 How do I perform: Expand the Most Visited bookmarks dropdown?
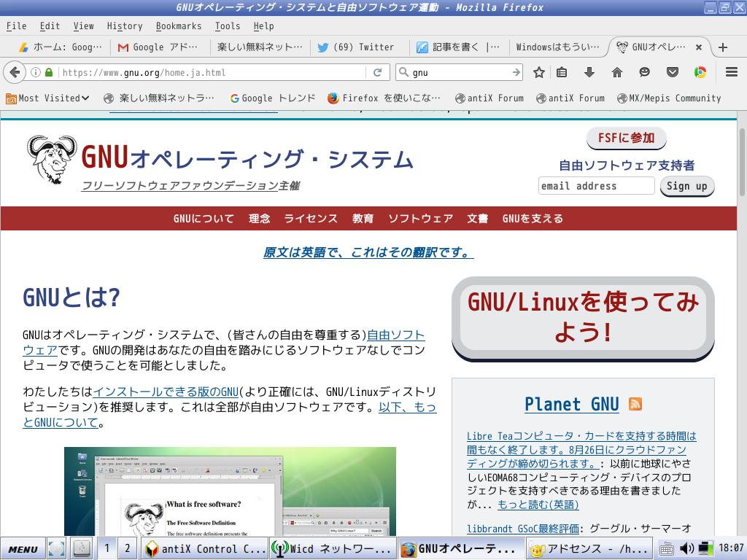[x=47, y=98]
